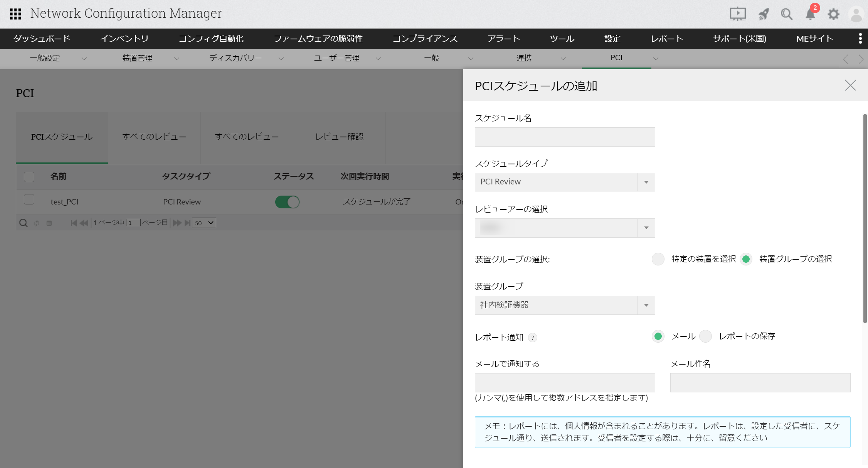868x468 pixels.
Task: Open the レビューアーの選択 dropdown
Action: (565, 228)
